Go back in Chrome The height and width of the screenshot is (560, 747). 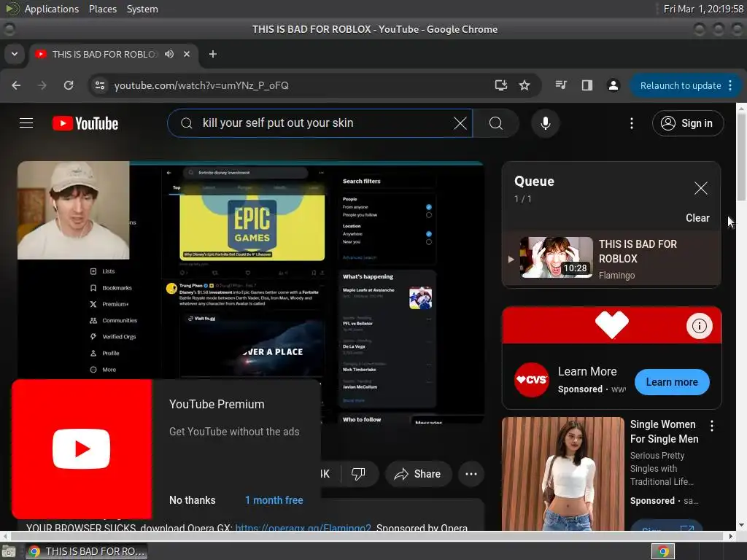point(16,85)
